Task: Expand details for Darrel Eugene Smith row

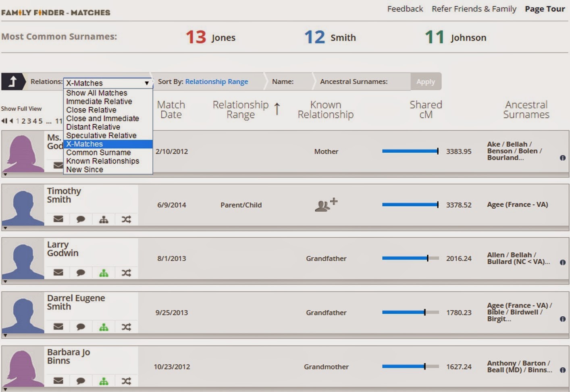Action: tap(5, 335)
